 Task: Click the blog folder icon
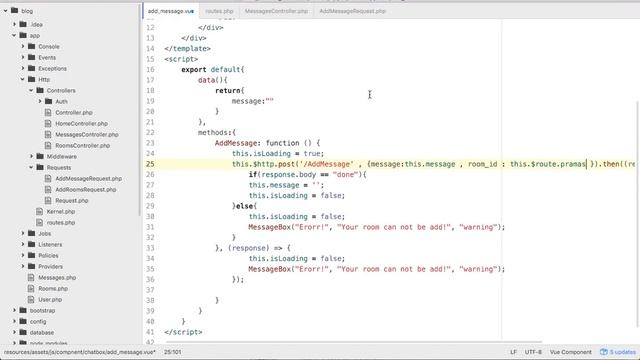tap(15, 11)
